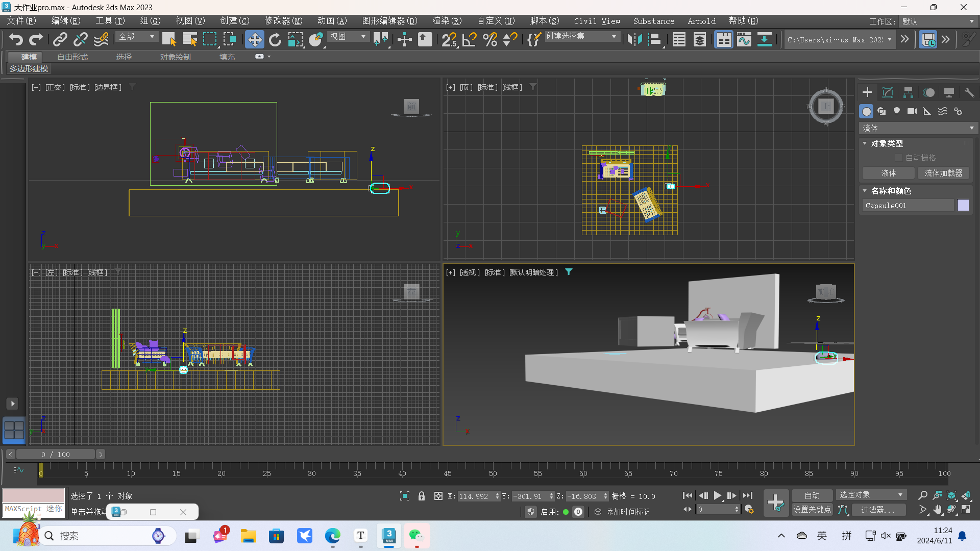Click the Redo arrow icon
The height and width of the screenshot is (551, 980).
click(36, 39)
